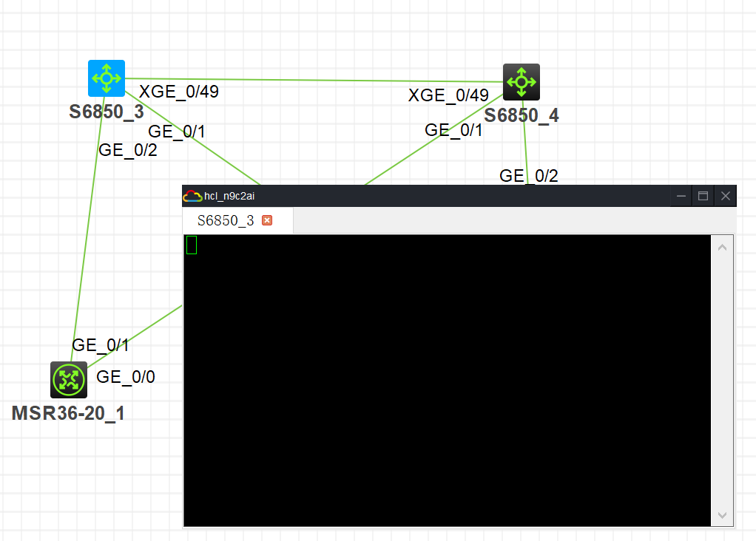Select the MSR36-20_1 router icon
The image size is (756, 541).
click(x=69, y=380)
